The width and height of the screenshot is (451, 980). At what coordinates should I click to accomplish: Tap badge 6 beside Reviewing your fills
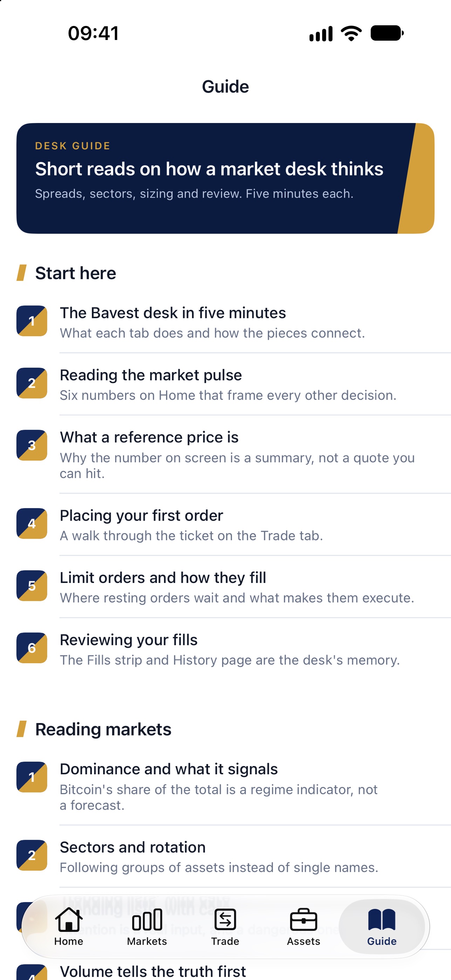(x=32, y=648)
